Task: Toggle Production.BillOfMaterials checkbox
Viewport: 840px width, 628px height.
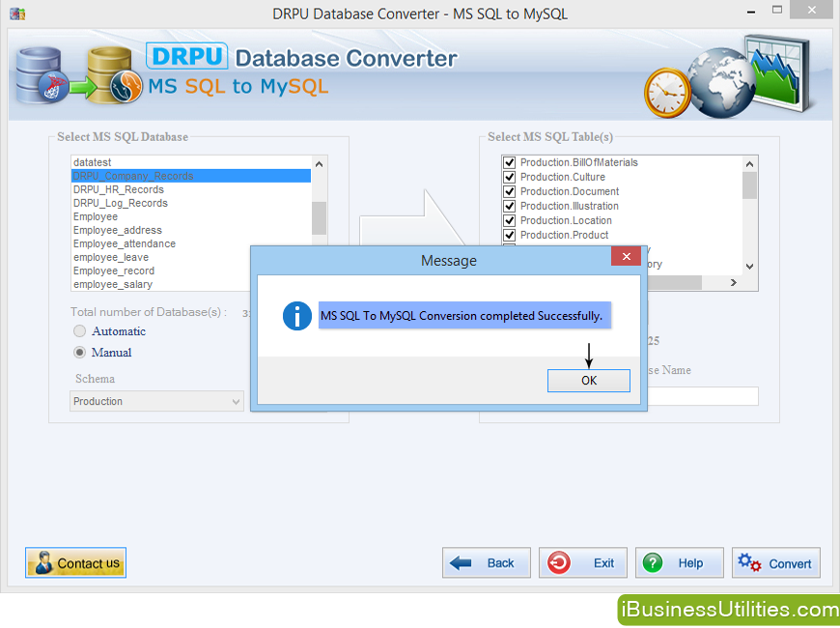Action: click(x=509, y=162)
